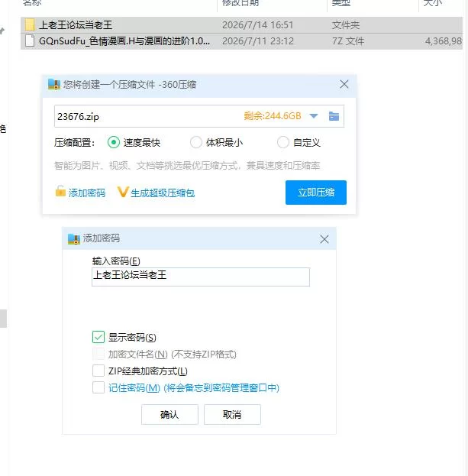
Task: Click the 2026/7/14 16:51 date cell
Action: 258,25
